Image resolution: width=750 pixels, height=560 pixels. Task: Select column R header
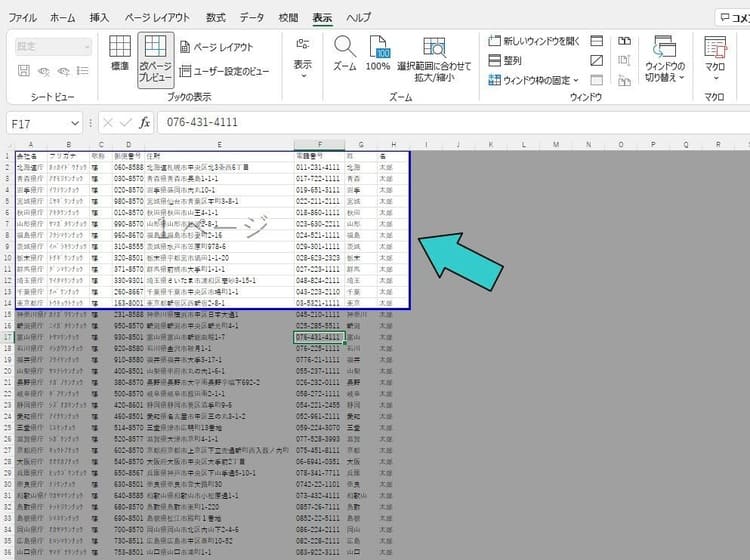click(718, 144)
